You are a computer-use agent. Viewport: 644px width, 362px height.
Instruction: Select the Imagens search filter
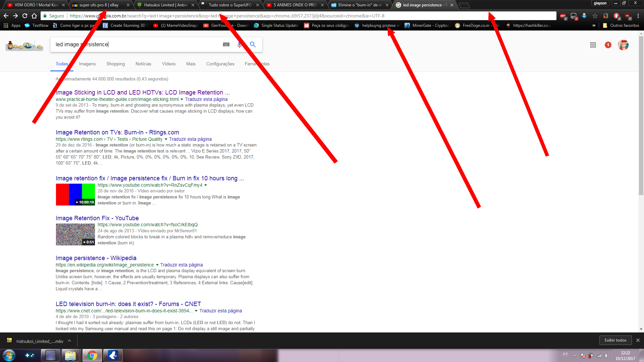(x=87, y=64)
